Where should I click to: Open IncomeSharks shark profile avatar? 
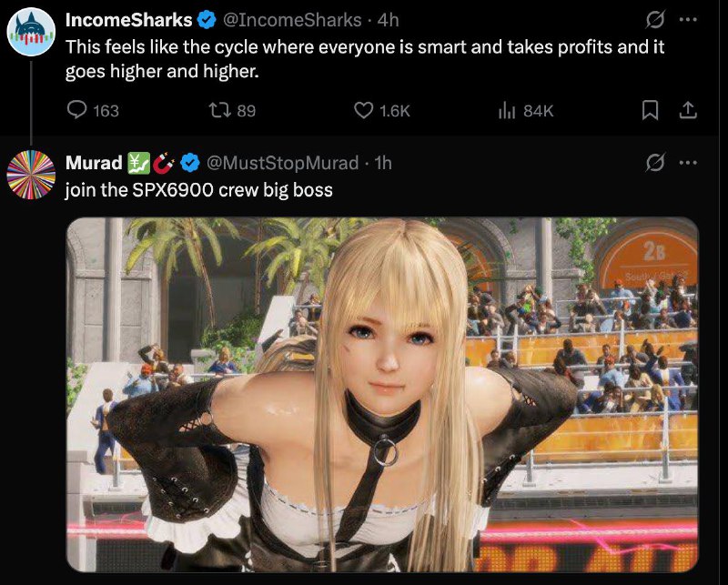tap(31, 32)
